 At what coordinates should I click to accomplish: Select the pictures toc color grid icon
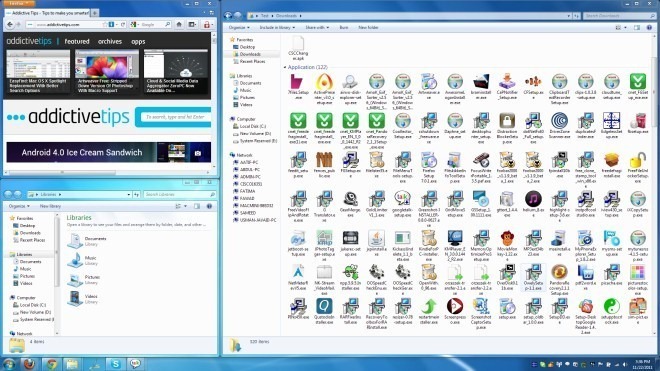(x=638, y=272)
